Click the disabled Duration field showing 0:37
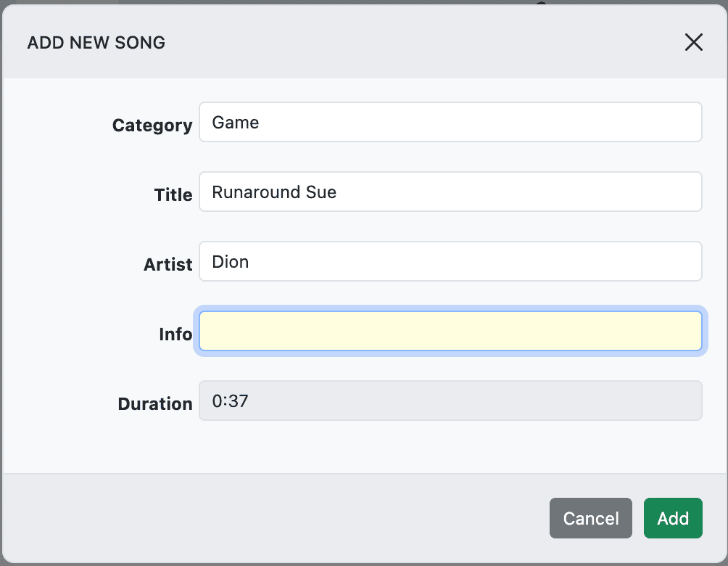The image size is (728, 566). click(x=450, y=401)
